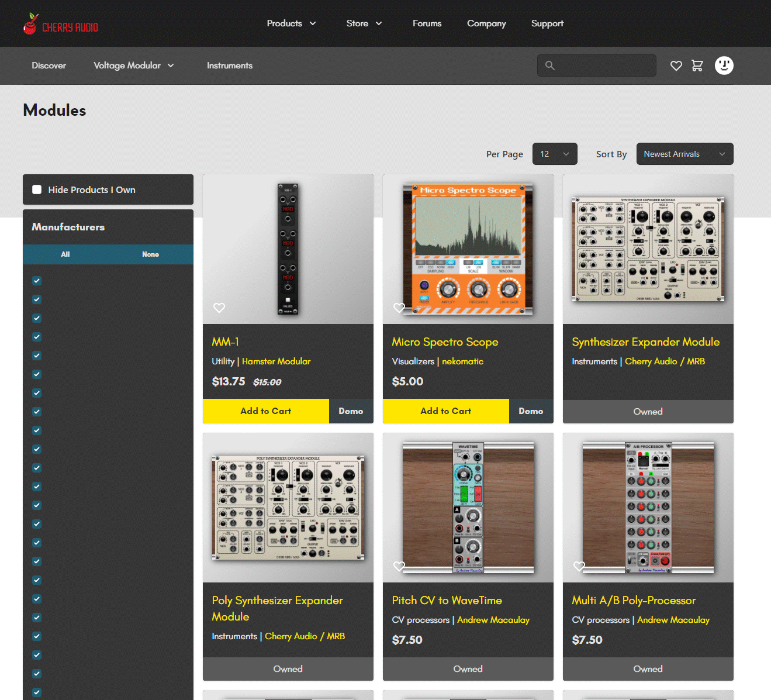This screenshot has width=771, height=700.
Task: Open the Per Page dropdown showing 12
Action: click(555, 154)
